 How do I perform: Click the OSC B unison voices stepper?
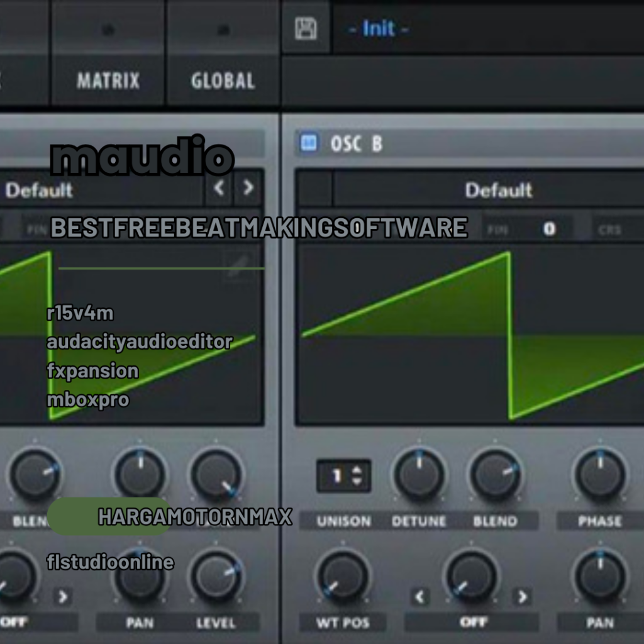pos(344,475)
